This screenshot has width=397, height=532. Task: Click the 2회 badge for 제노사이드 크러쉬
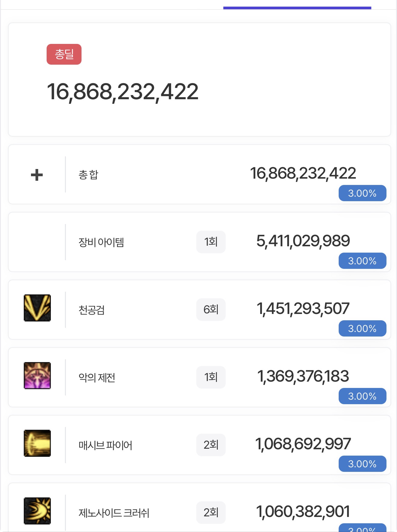211,512
